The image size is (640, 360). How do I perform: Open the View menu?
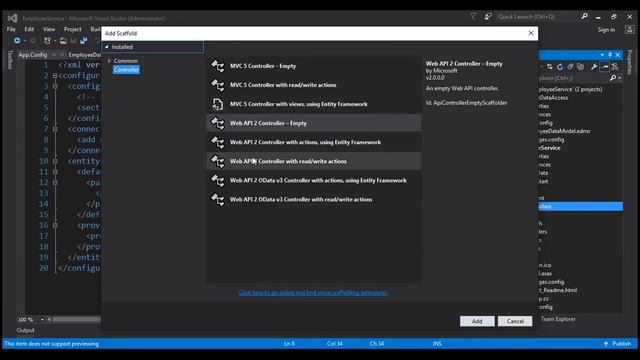(49, 29)
